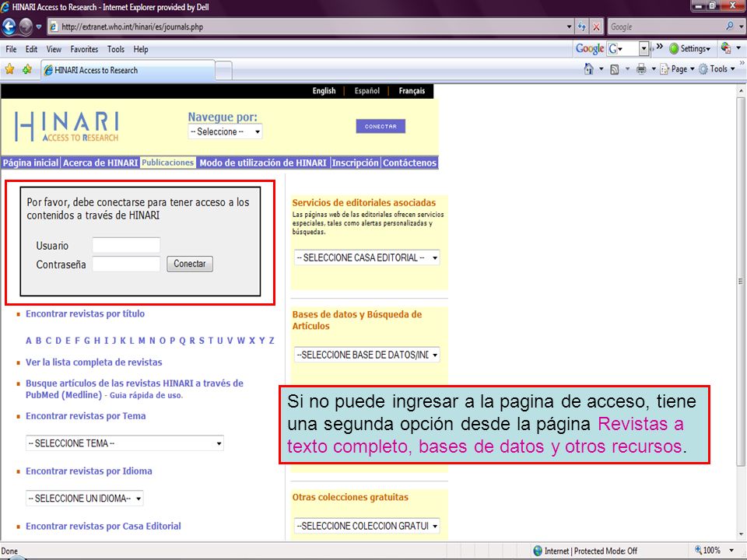The height and width of the screenshot is (560, 747).
Task: Click the zoom level magnifier in status bar
Action: coord(699,550)
